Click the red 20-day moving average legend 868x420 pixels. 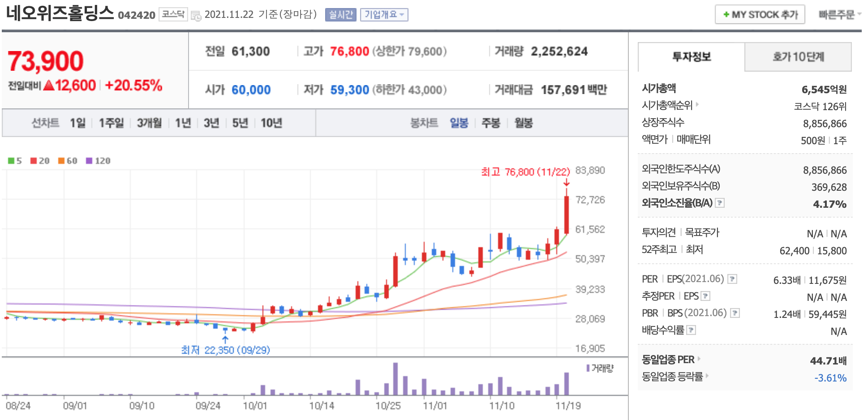[40, 161]
